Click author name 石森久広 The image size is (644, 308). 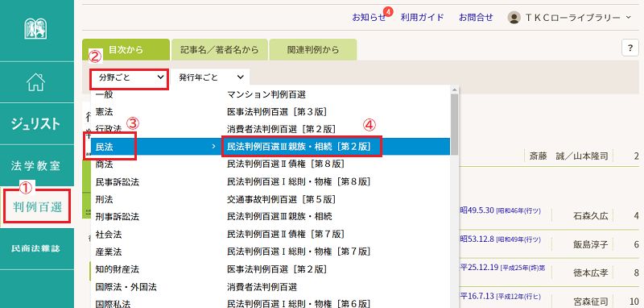click(591, 216)
